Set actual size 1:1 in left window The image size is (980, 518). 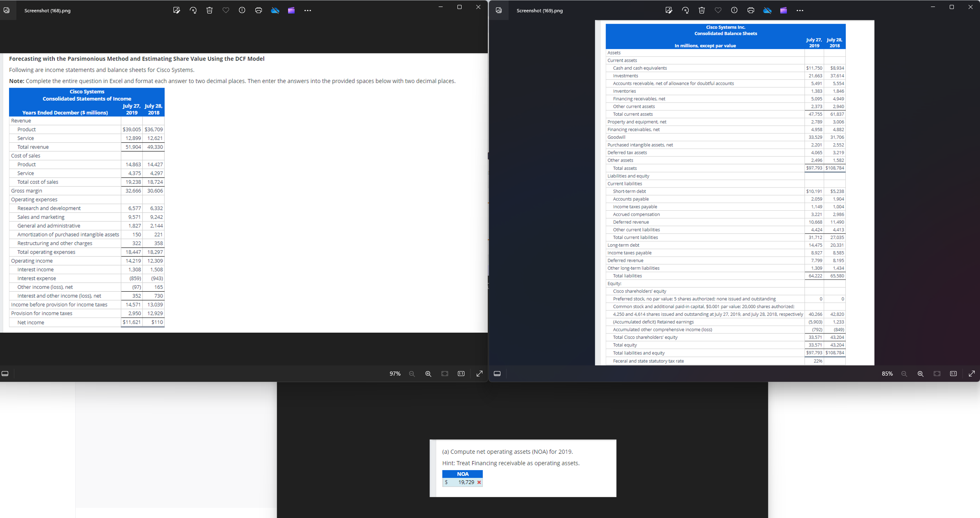(x=461, y=374)
